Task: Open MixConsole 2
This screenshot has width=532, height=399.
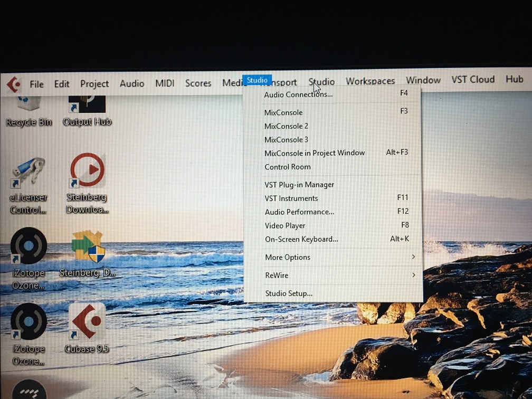Action: (332, 126)
